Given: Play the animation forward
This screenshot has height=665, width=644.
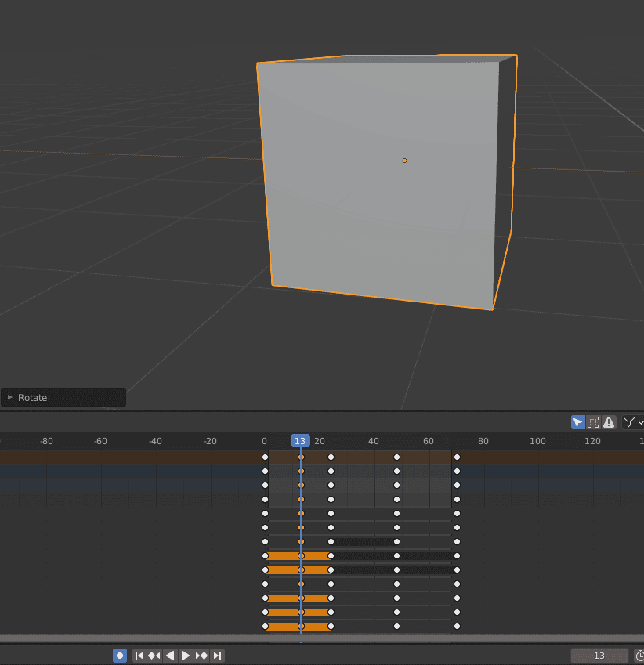Looking at the screenshot, I should coord(186,656).
